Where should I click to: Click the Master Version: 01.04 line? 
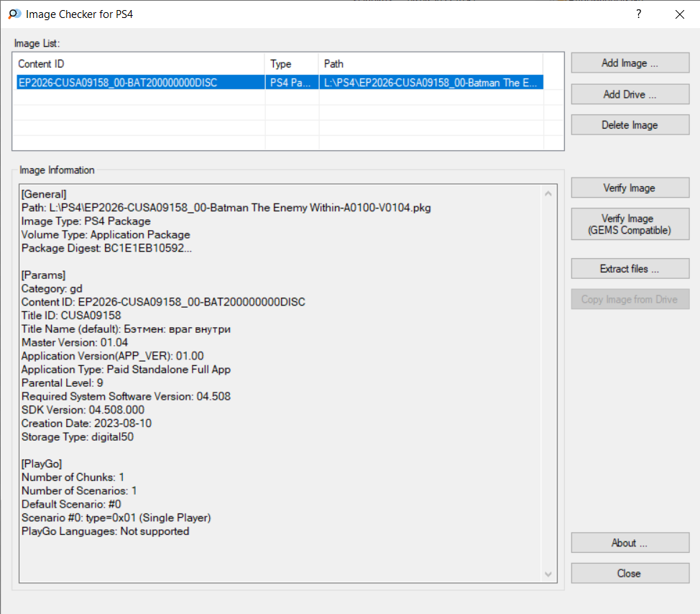click(75, 342)
